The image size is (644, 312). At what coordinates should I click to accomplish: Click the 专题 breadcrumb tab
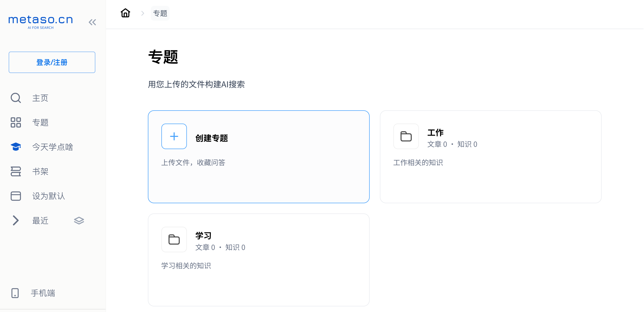click(160, 13)
